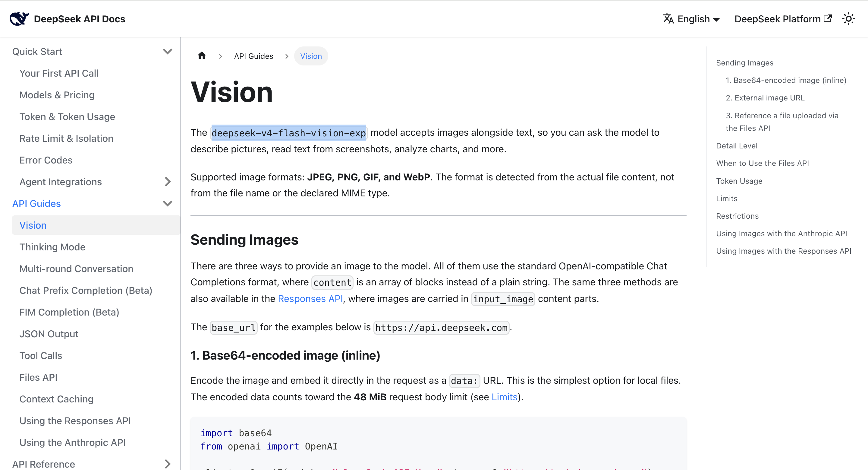Screen dimensions: 868x470
Task: Open Using the Responses API guide
Action: click(75, 421)
